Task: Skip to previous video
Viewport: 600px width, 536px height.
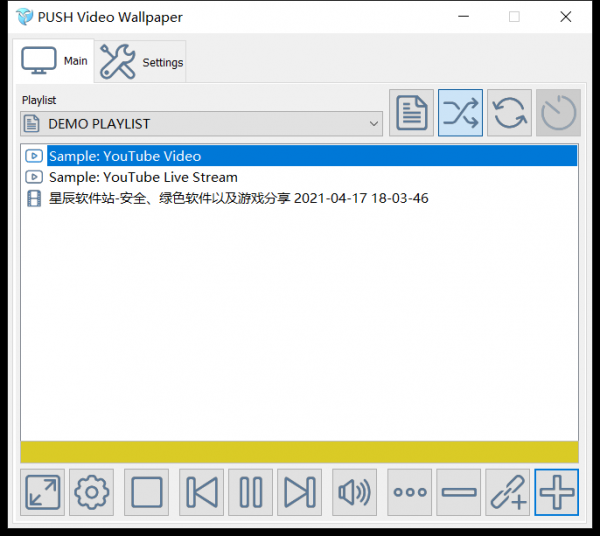Action: [x=202, y=492]
